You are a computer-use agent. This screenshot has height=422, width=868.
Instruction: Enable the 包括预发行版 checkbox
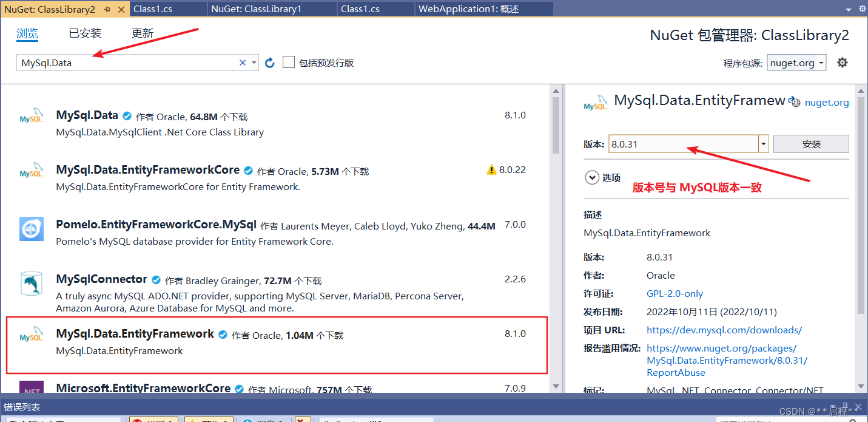click(288, 62)
